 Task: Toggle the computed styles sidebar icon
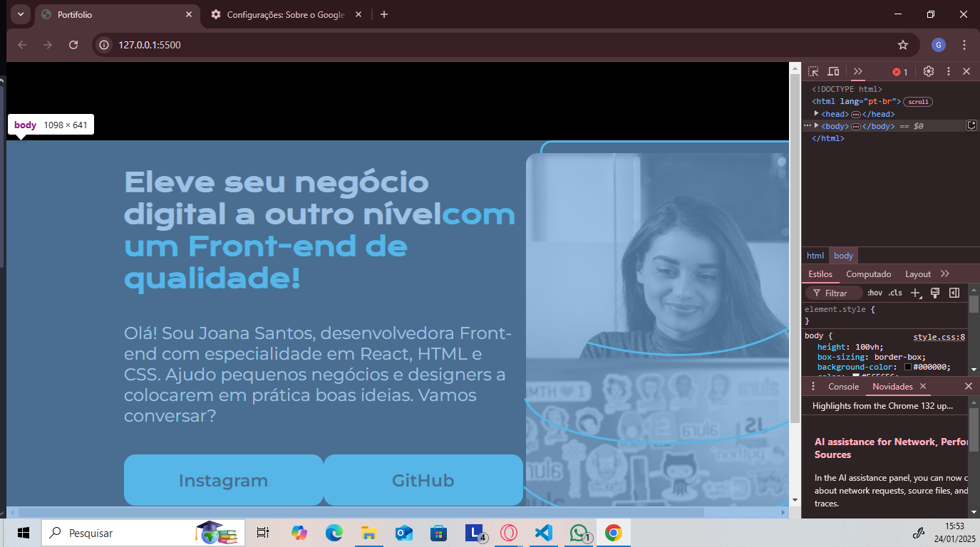click(x=954, y=293)
